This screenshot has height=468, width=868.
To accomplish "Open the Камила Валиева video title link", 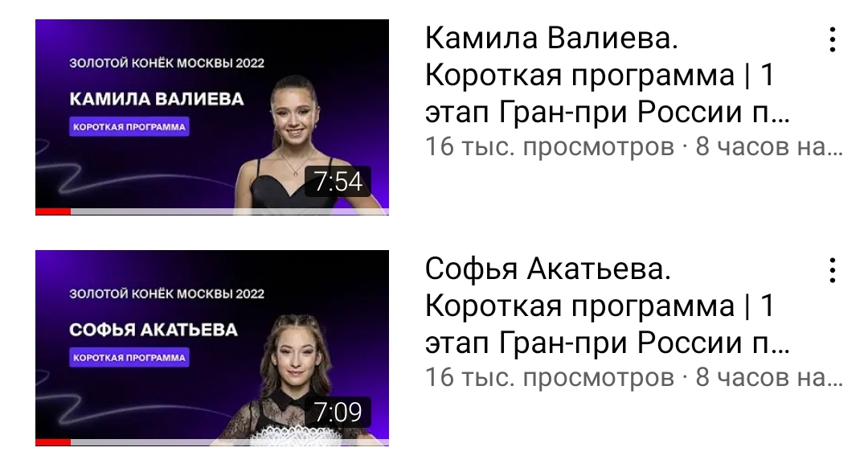I will pyautogui.click(x=608, y=75).
